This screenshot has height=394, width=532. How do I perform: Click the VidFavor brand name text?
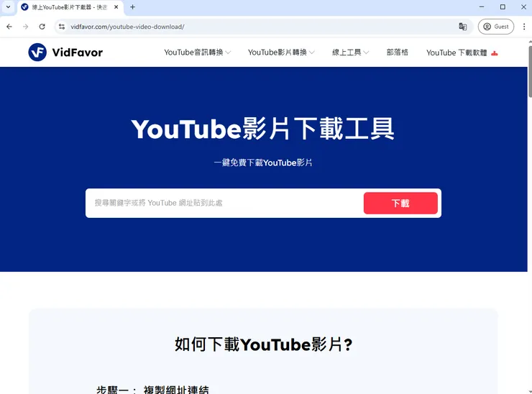click(78, 52)
